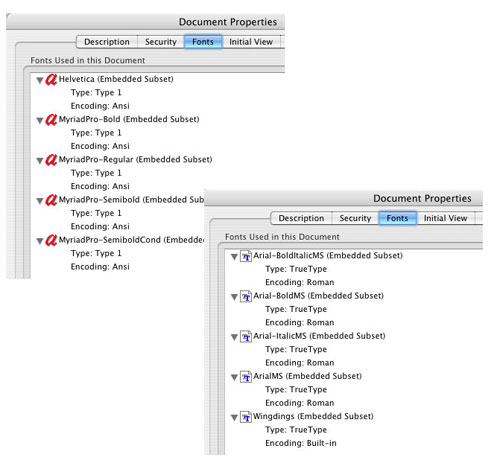The image size is (500, 466).
Task: Click the TrueType icon beside Arial-BoldItalicMS
Action: pos(246,256)
